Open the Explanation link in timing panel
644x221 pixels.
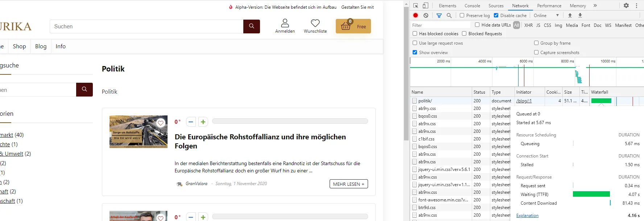(x=527, y=216)
